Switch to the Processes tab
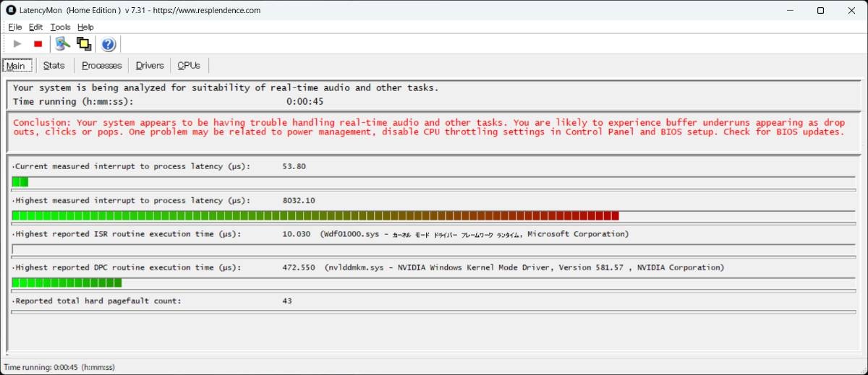 point(101,66)
